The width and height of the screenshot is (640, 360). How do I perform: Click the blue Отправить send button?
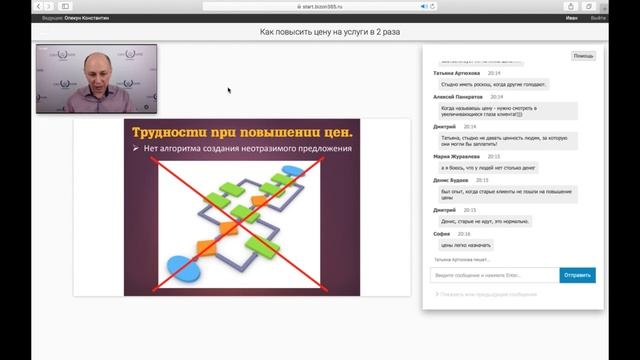(x=577, y=275)
